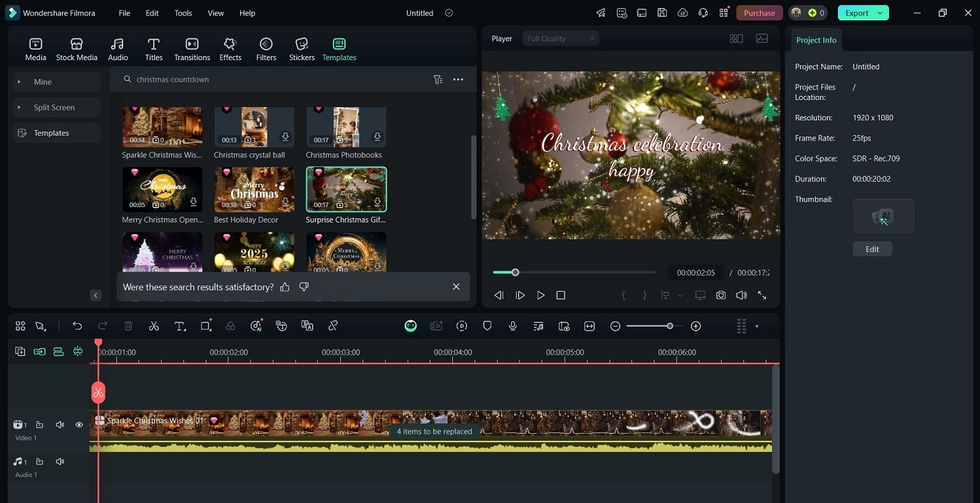Give thumbs up to search results

[284, 287]
